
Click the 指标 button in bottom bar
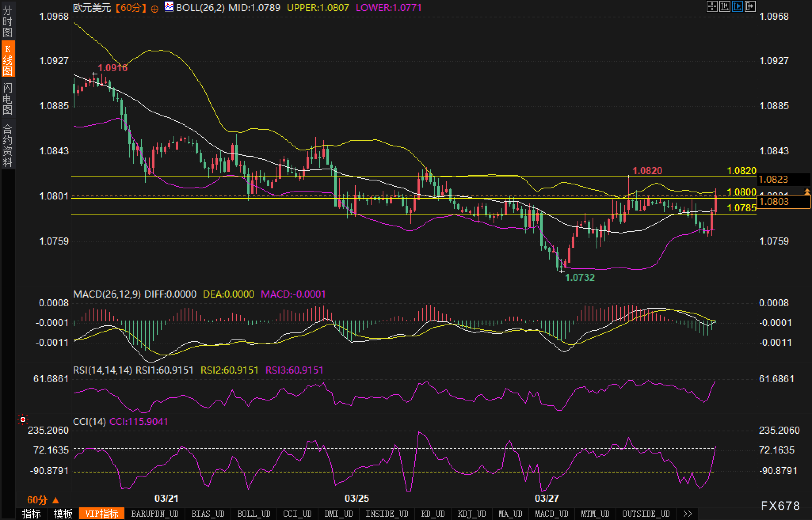pyautogui.click(x=31, y=514)
